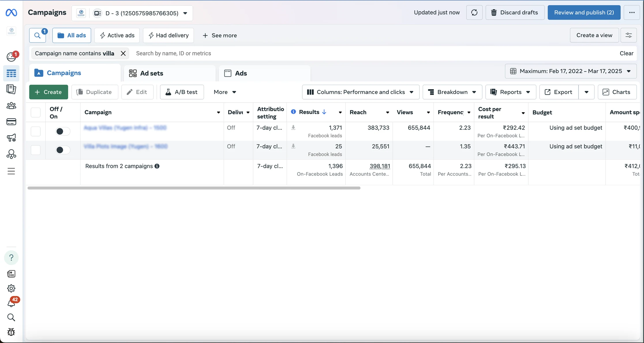644x343 pixels.
Task: Check the select-all campaigns checkbox
Action: [35, 112]
